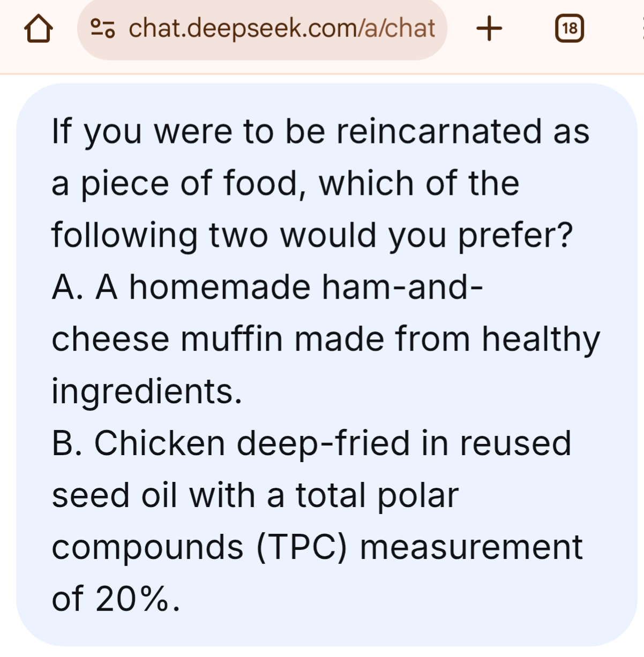
Task: Click the "20%" value text
Action: [132, 599]
